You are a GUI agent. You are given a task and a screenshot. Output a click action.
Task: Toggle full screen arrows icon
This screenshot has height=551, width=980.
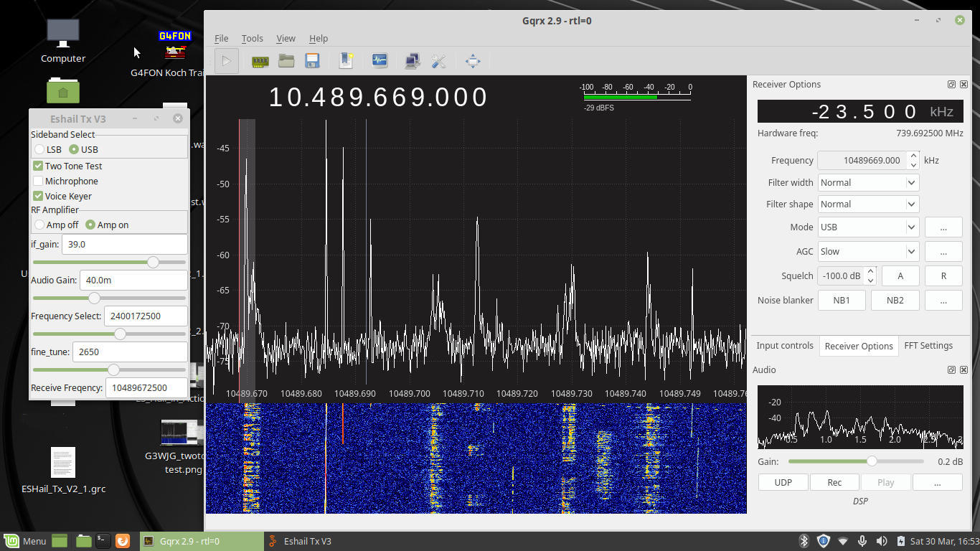point(473,61)
